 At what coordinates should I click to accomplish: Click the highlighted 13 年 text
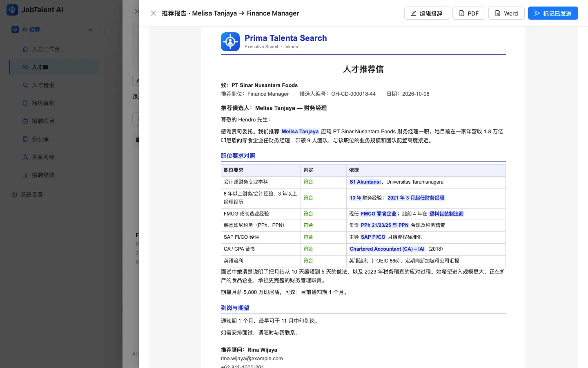click(355, 198)
